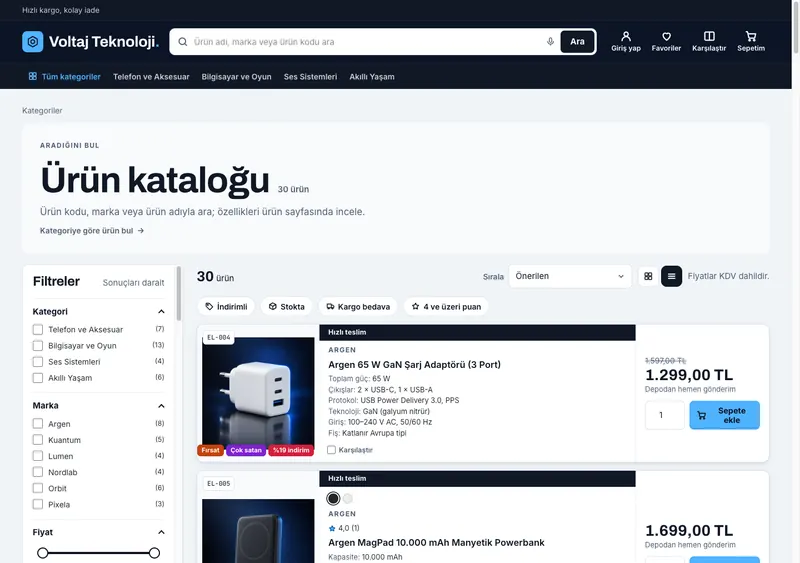The height and width of the screenshot is (563, 800).
Task: Open Sepetim cart icon
Action: tap(751, 41)
